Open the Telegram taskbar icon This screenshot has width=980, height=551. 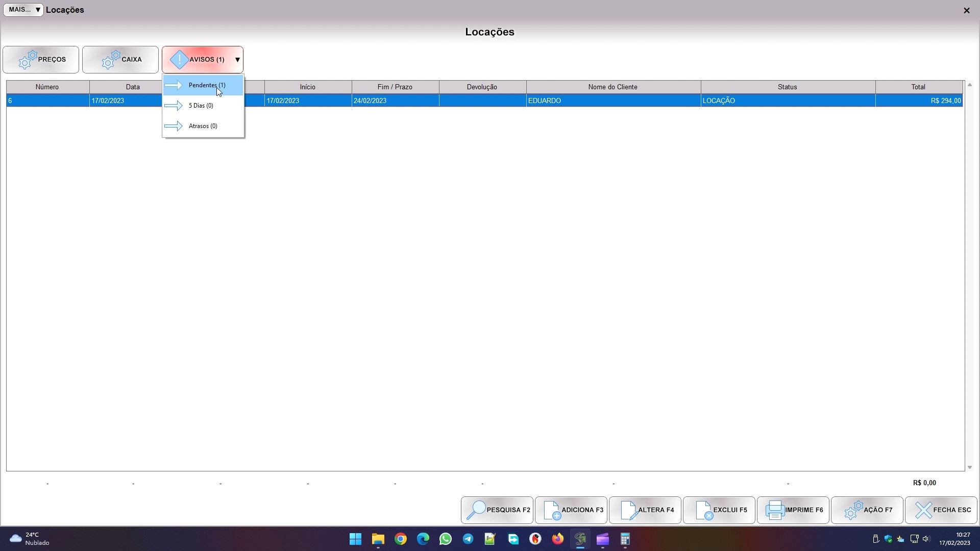[x=468, y=539]
